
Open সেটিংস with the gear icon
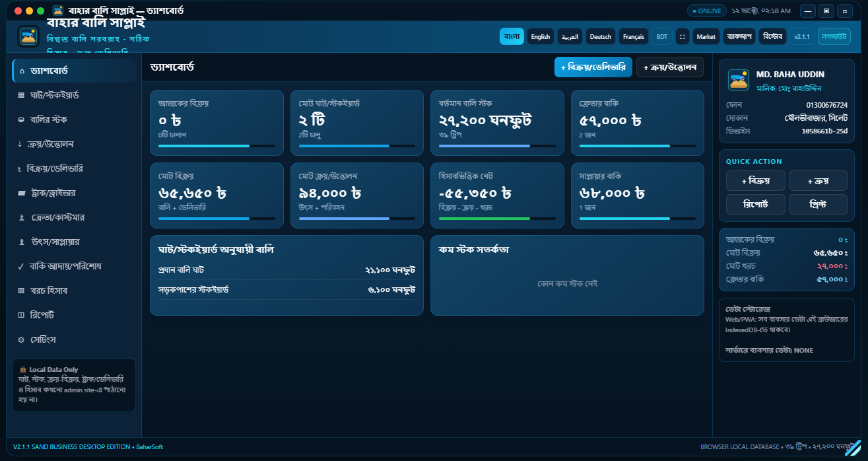22,339
